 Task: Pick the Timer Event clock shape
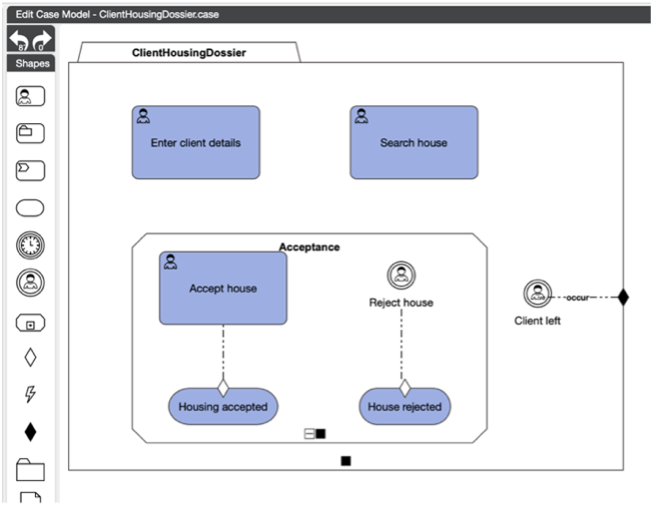[30, 245]
